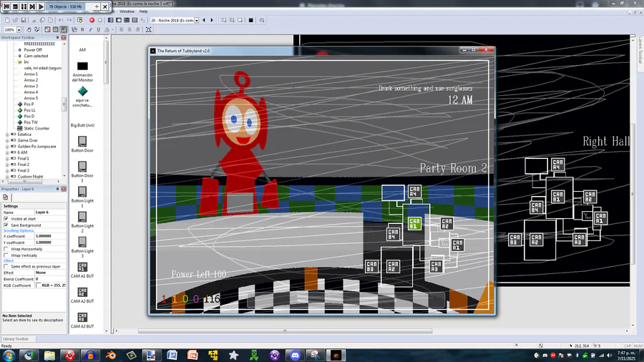The image size is (644, 362).
Task: Enable Same effect as previous layer
Action: tap(6, 266)
